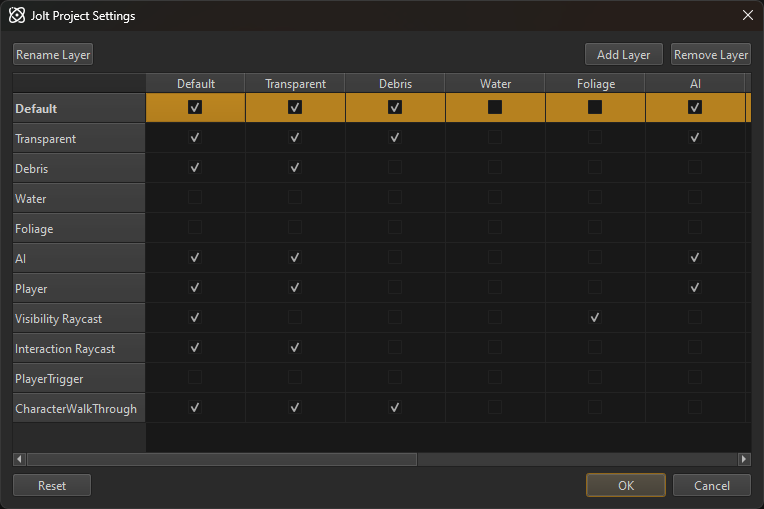Click the Cancel button
Screen dimensions: 764x509
pyautogui.click(x=711, y=486)
